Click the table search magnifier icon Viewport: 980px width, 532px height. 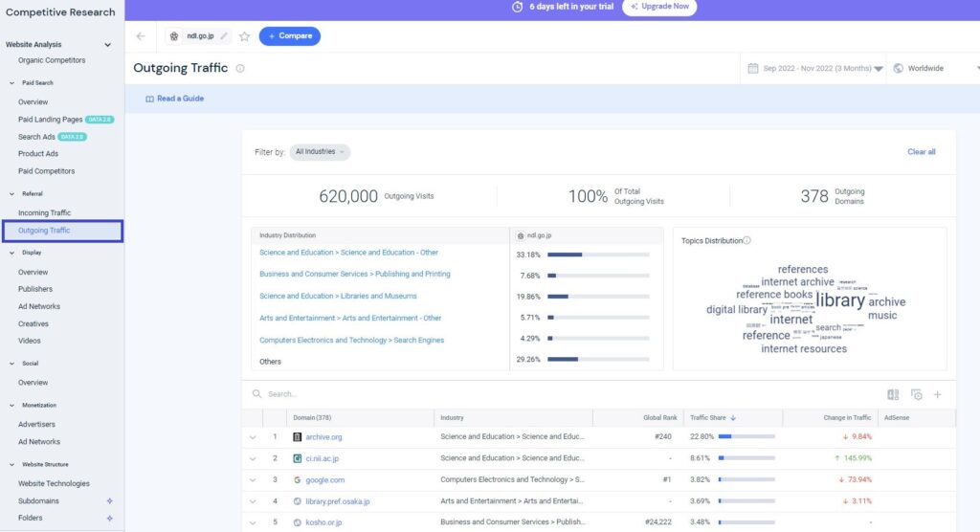click(x=256, y=394)
